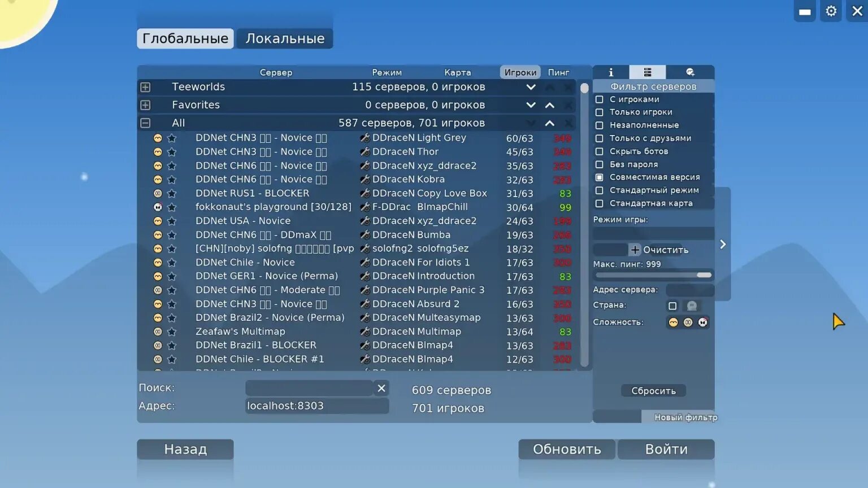Move All group up with chevron
The width and height of the screenshot is (868, 488).
(549, 123)
